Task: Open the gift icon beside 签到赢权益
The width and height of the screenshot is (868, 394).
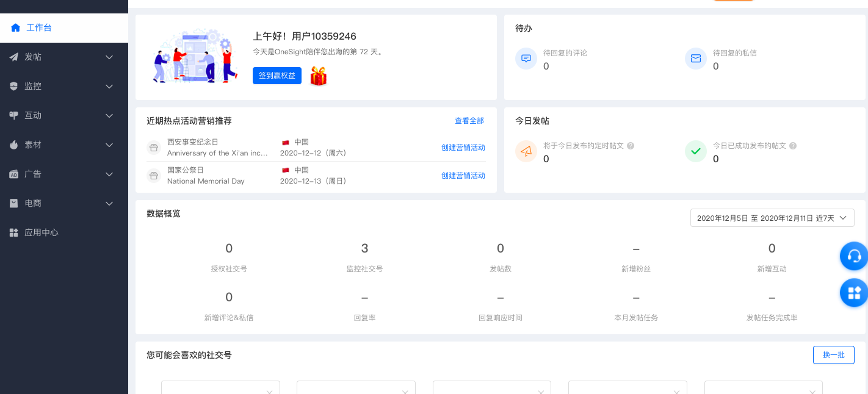Action: 318,76
